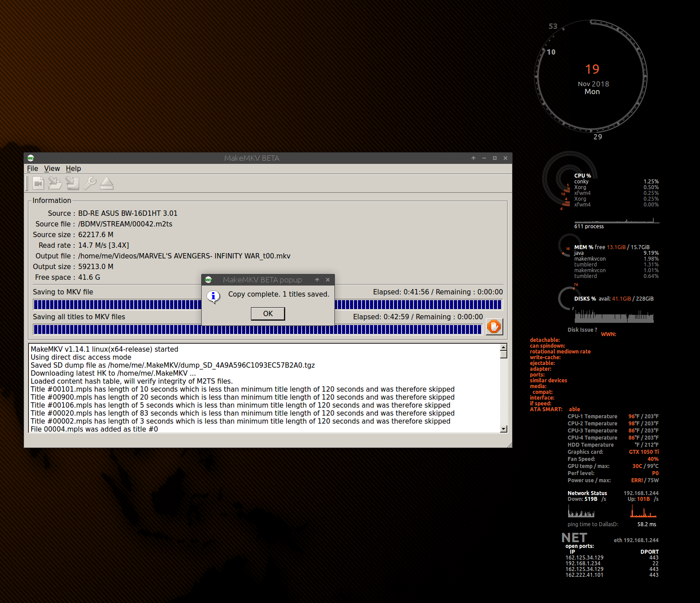The image size is (700, 603).
Task: Click the log scrollbar down arrow
Action: point(504,429)
